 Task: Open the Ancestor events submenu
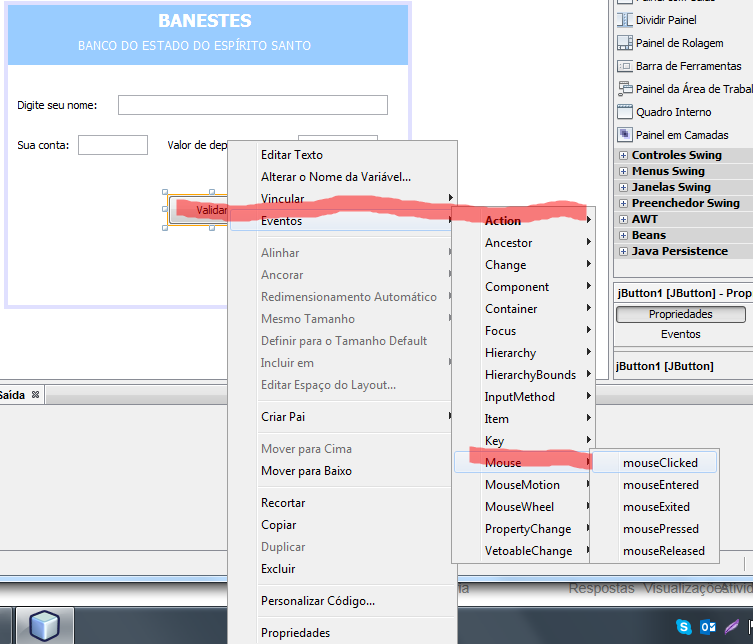point(523,243)
